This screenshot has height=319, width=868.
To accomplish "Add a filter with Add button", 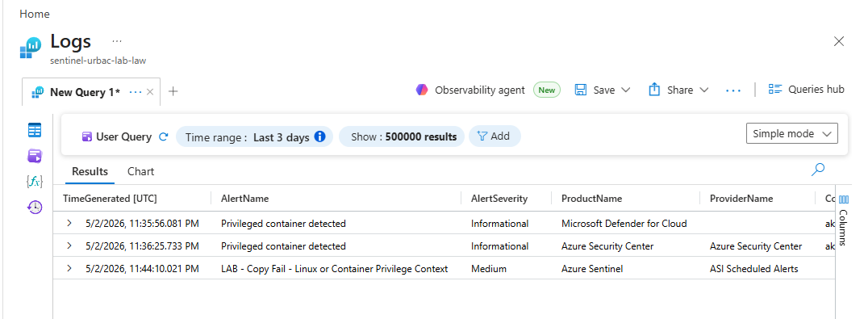I will click(495, 136).
